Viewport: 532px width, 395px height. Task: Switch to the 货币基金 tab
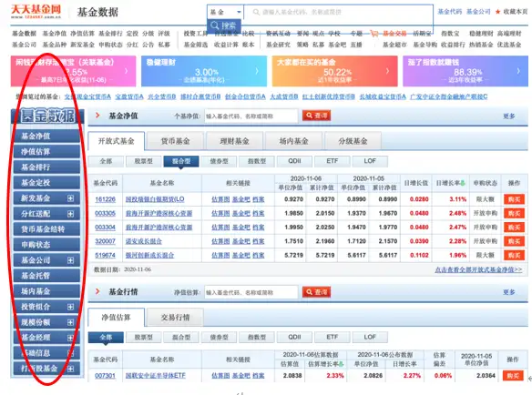176,141
